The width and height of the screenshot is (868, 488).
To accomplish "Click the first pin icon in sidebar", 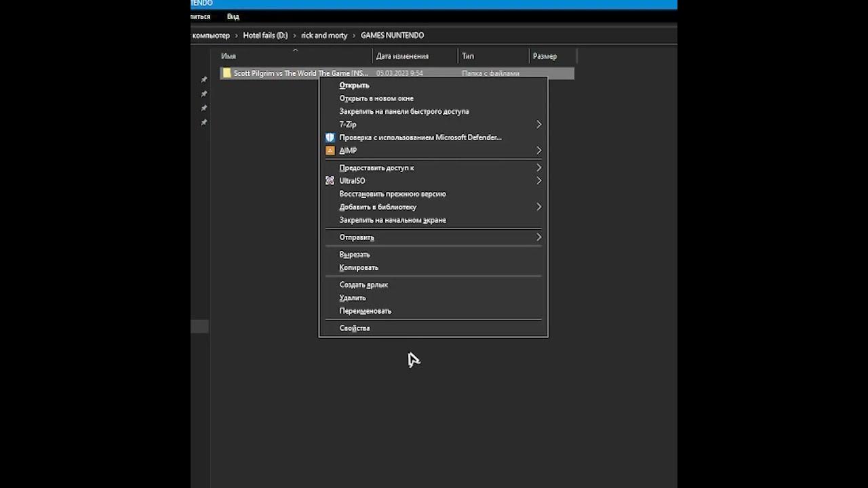I will pyautogui.click(x=204, y=80).
